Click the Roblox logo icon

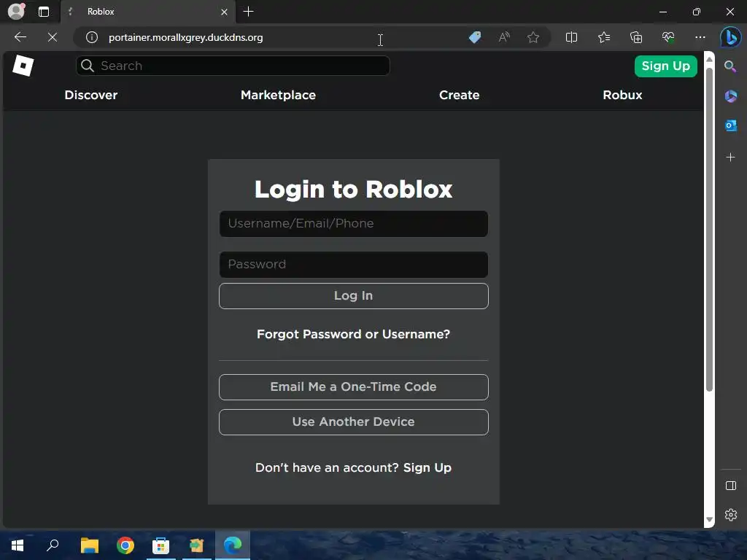[x=23, y=66]
